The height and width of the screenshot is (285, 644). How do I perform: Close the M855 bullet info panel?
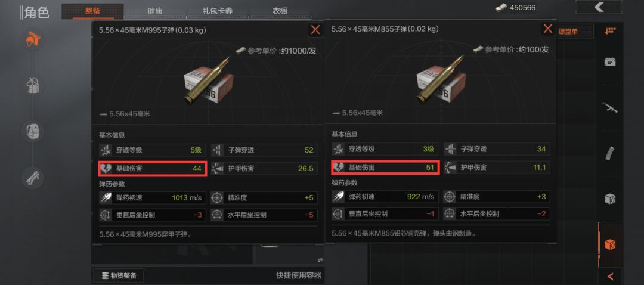click(547, 29)
